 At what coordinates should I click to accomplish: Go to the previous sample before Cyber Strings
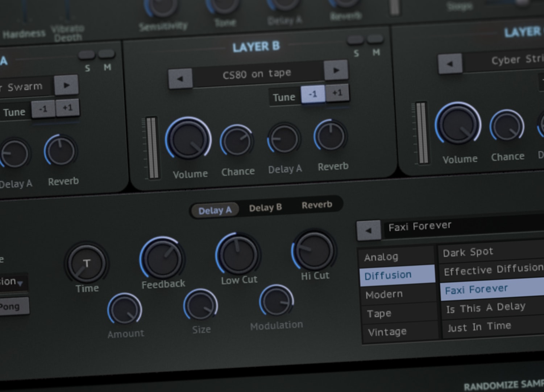(450, 64)
